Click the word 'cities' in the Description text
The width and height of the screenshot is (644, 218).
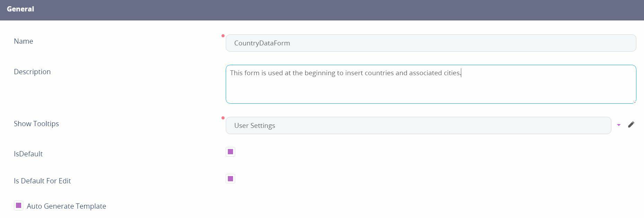pyautogui.click(x=452, y=73)
